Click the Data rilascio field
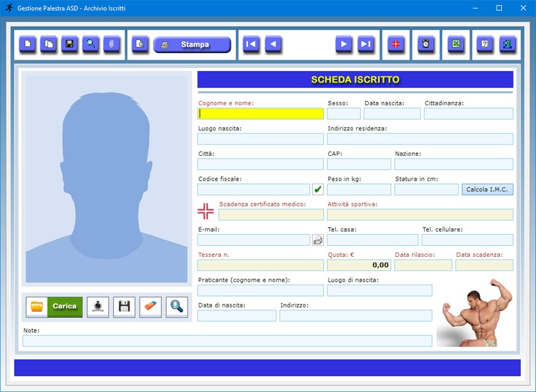 (x=423, y=265)
